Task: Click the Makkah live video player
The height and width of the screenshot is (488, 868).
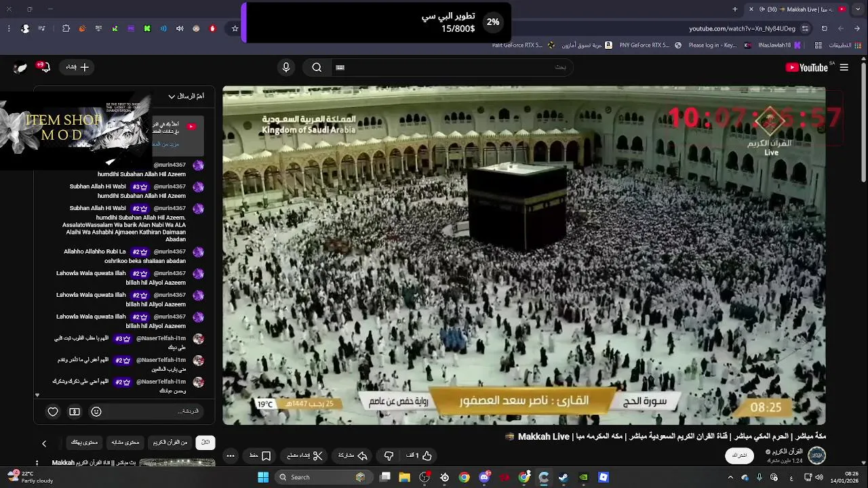Action: pos(524,256)
